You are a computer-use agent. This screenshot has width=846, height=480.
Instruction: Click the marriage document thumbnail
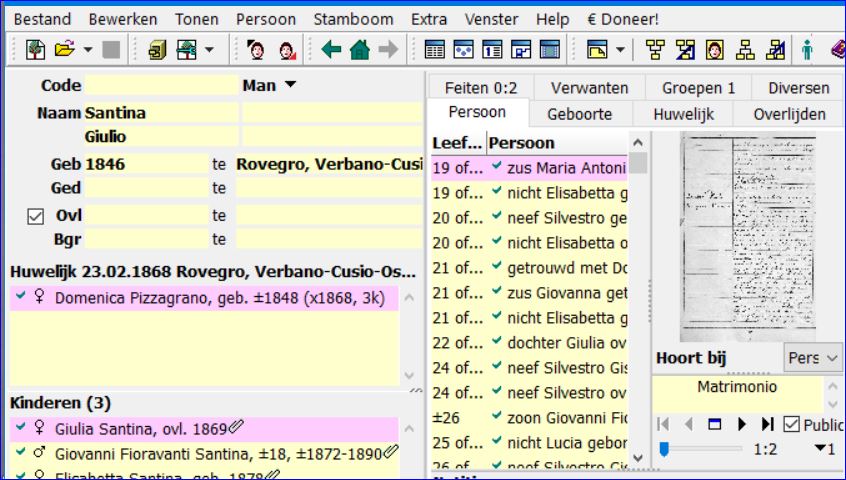(x=746, y=238)
